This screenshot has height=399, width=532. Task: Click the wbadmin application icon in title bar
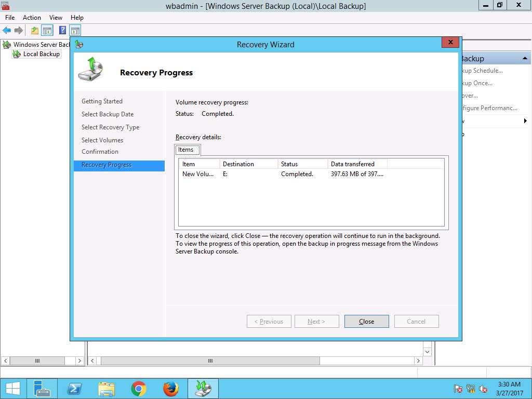[5, 5]
